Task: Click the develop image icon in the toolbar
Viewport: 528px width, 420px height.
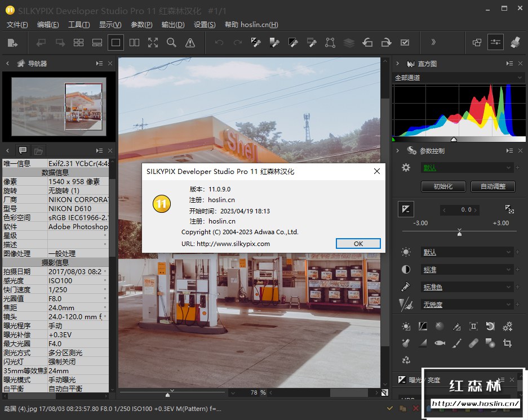Action: [12, 42]
